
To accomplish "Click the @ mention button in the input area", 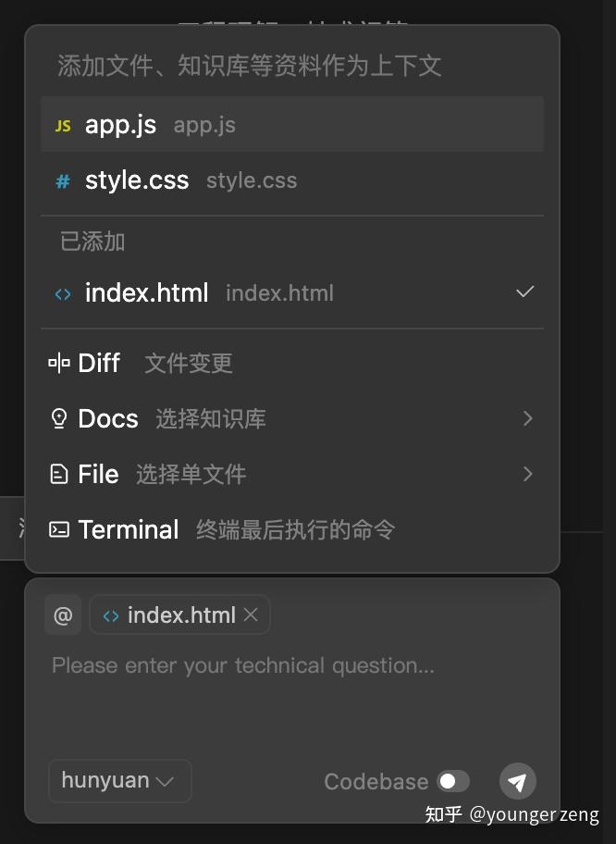I will pyautogui.click(x=62, y=614).
